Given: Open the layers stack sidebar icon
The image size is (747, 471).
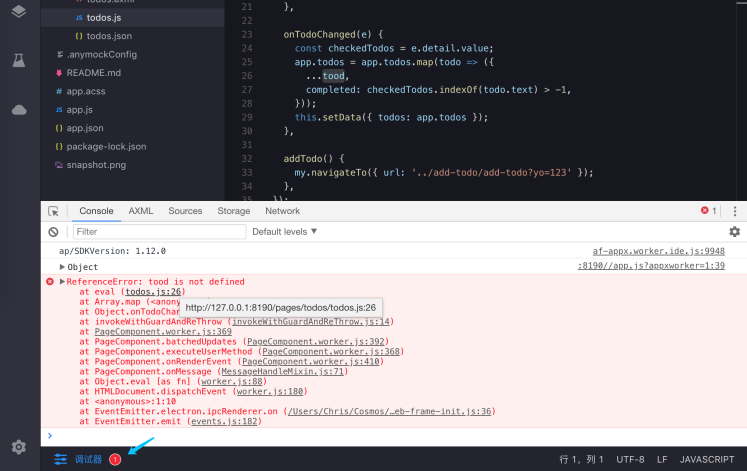Looking at the screenshot, I should tap(19, 11).
